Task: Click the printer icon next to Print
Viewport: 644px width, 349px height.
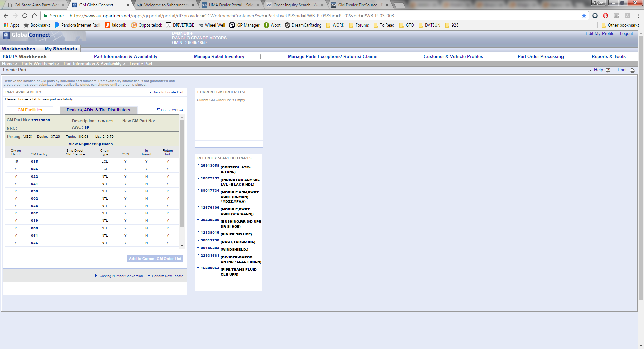Action: tap(632, 70)
